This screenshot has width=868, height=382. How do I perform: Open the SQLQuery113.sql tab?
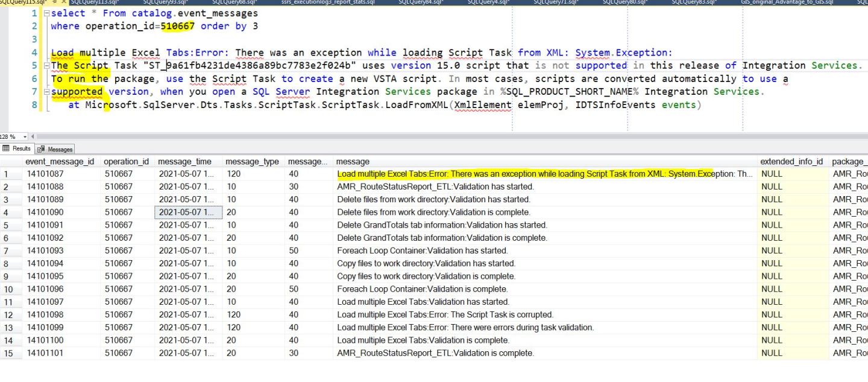tap(96, 2)
